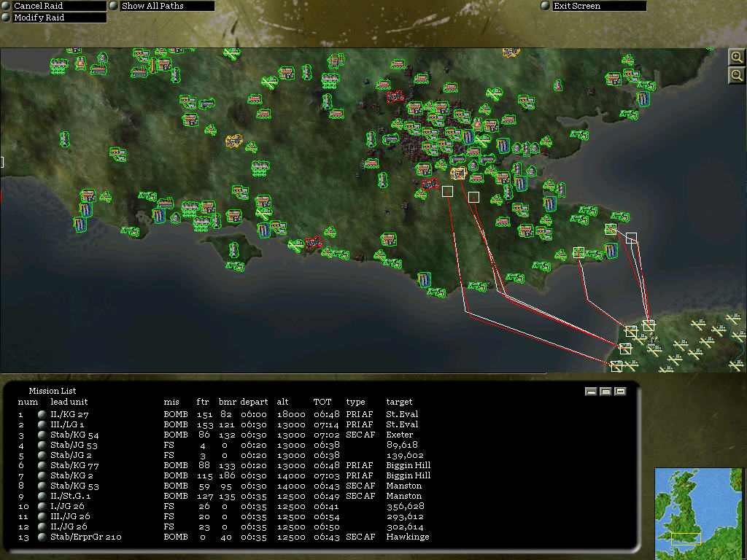Select red-outlined icon beside the inland waypoint squares

click(x=430, y=183)
